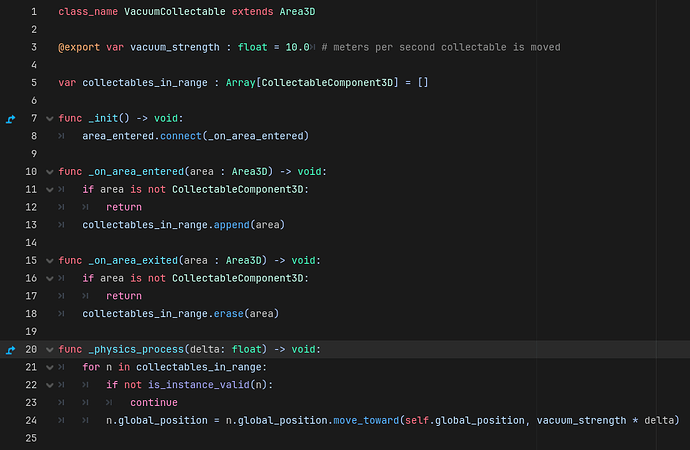This screenshot has height=450, width=690.
Task: Click the override gutter icon on line 20
Action: (11, 350)
